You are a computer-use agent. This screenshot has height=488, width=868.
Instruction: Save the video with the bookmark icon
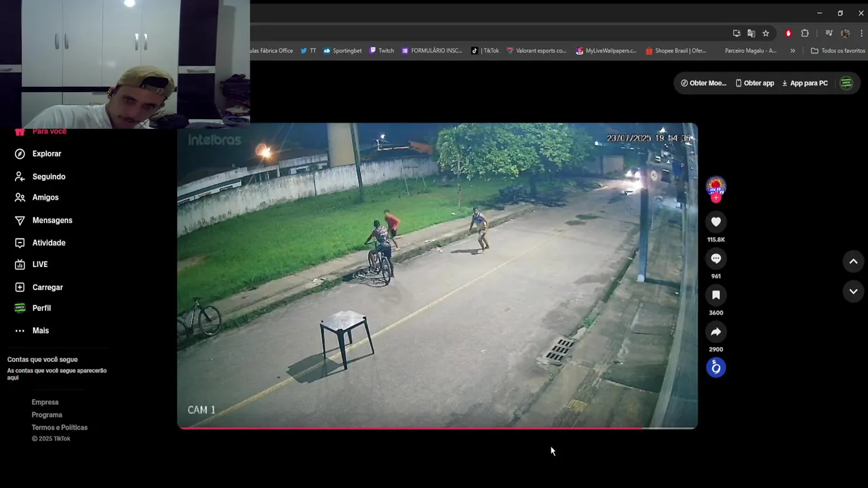(x=715, y=295)
